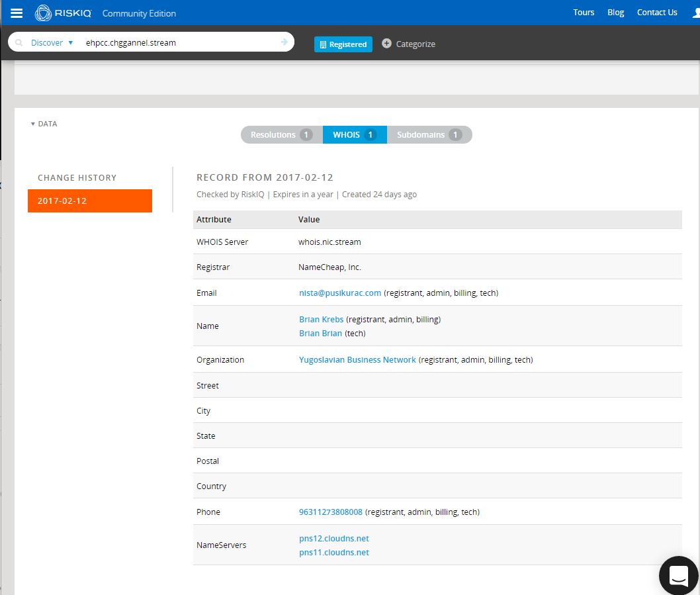Switch to the Resolutions tab
This screenshot has width=700, height=595.
click(x=282, y=134)
